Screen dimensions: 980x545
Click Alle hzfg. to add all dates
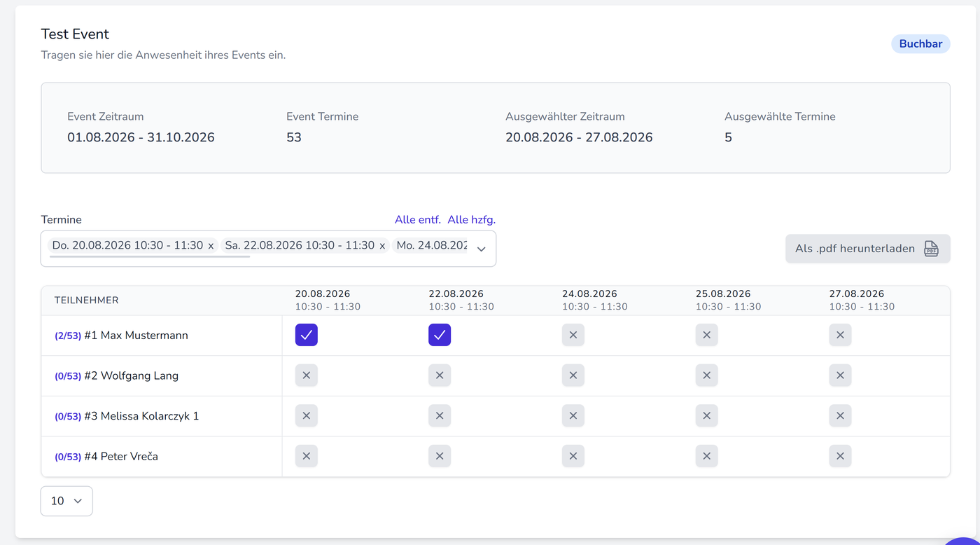(x=472, y=219)
